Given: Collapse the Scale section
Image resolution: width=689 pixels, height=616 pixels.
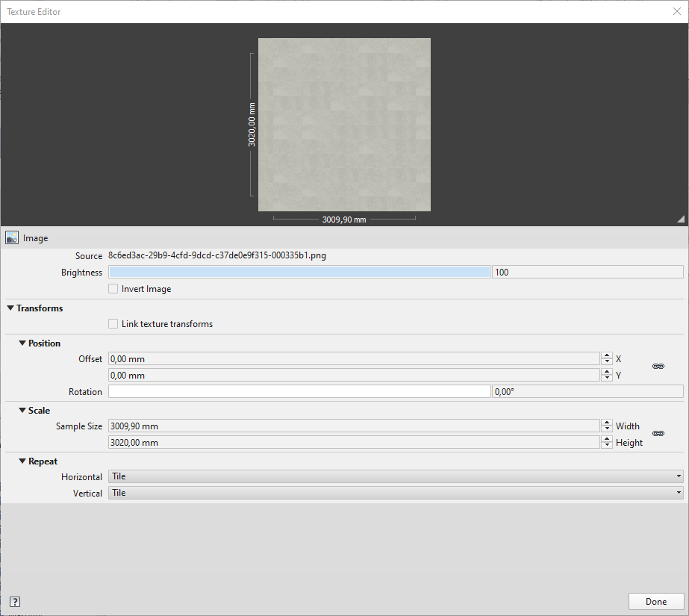Looking at the screenshot, I should (22, 410).
